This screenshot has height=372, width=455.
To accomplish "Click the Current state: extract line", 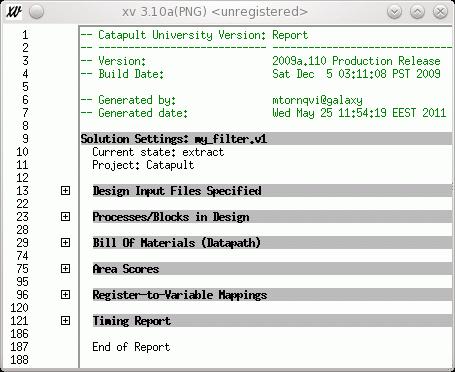I will (x=158, y=152).
